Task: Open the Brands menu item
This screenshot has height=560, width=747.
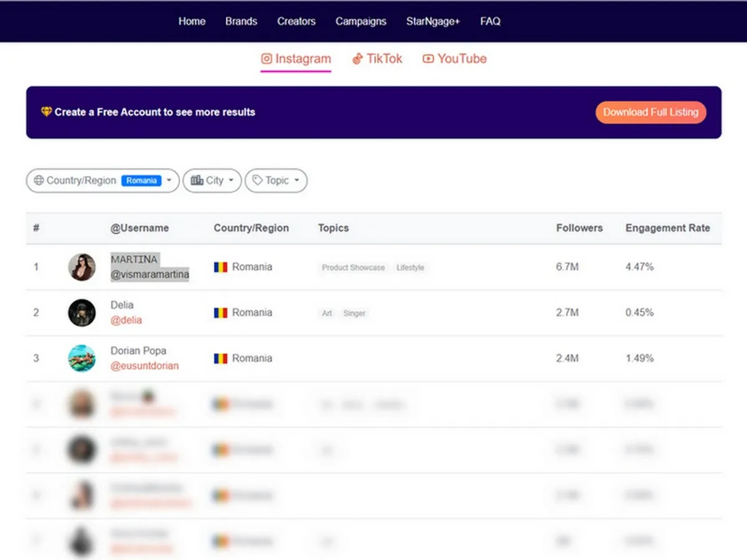Action: [241, 21]
